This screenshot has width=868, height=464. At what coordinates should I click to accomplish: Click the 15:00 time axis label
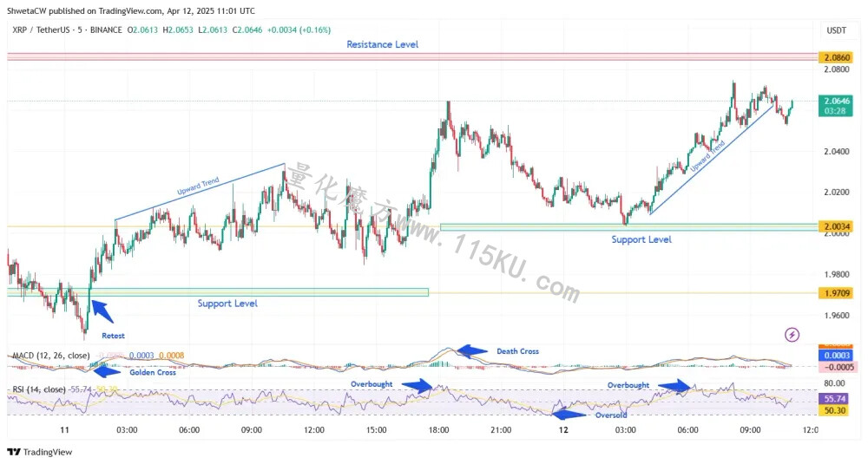tap(377, 430)
